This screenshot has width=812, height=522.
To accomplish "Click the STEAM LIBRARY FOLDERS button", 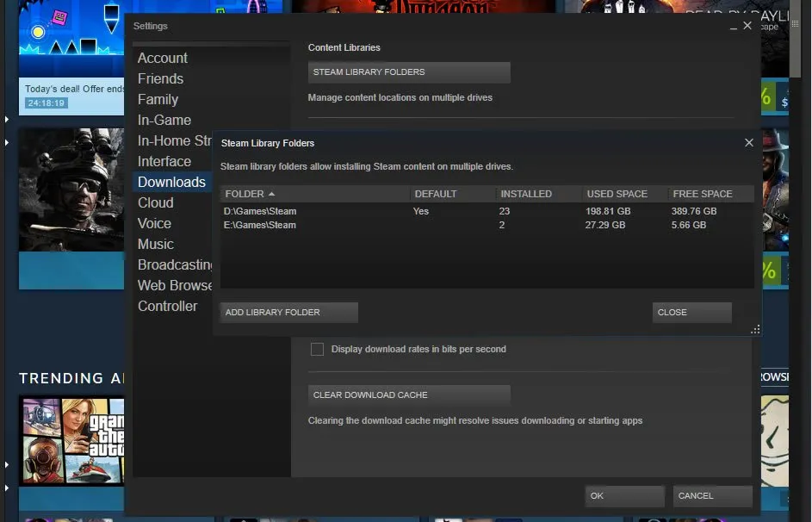I will pyautogui.click(x=409, y=72).
